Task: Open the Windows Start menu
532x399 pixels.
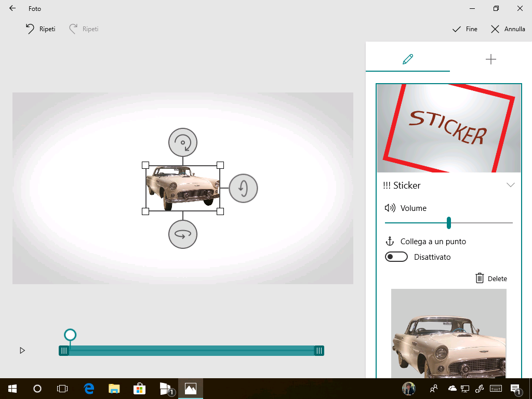Action: pos(12,389)
